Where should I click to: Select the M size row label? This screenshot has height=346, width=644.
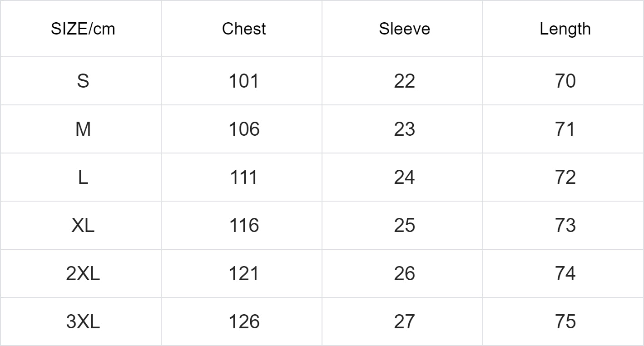pyautogui.click(x=83, y=129)
